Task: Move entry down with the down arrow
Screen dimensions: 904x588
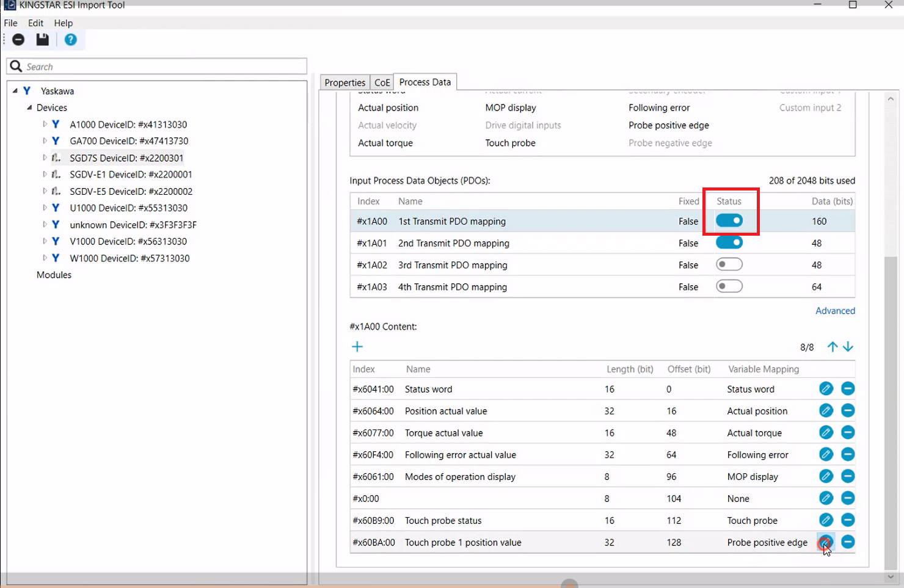Action: click(848, 347)
